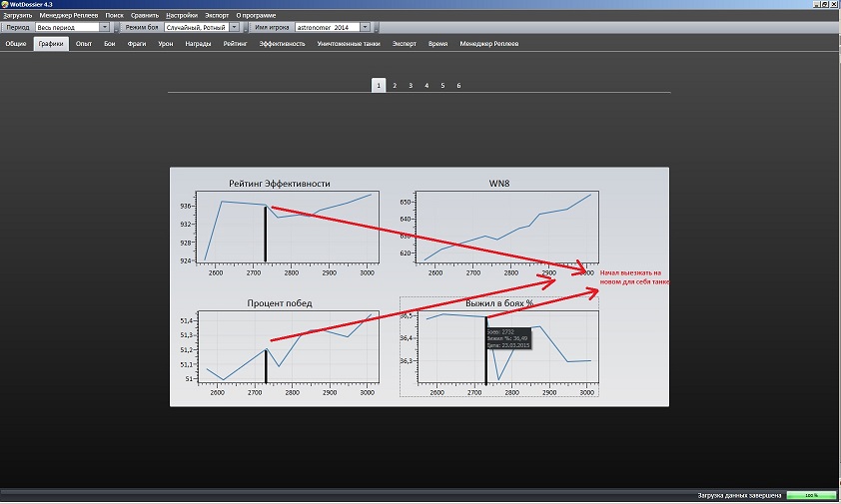Go to chart page 2
Image resolution: width=841 pixels, height=504 pixels.
(395, 86)
